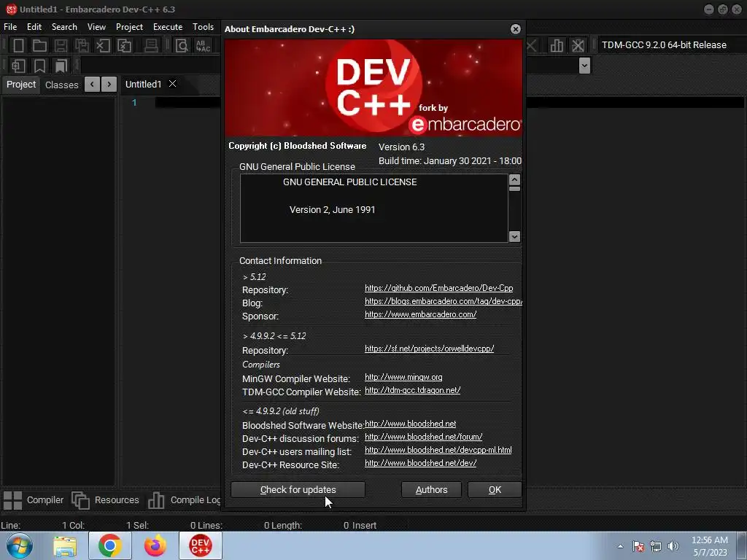Image resolution: width=747 pixels, height=560 pixels.
Task: Open the Compiler bottom panel tab
Action: [34, 500]
